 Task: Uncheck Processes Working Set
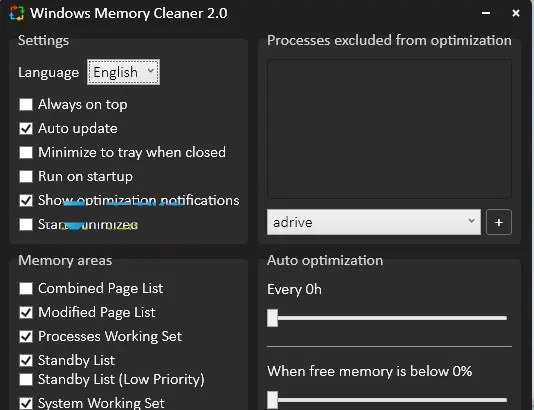click(x=26, y=336)
